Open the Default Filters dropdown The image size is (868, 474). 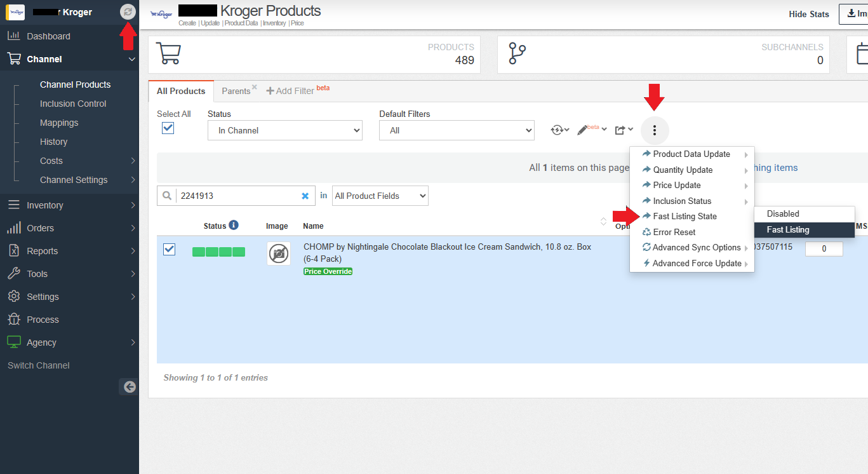click(457, 130)
